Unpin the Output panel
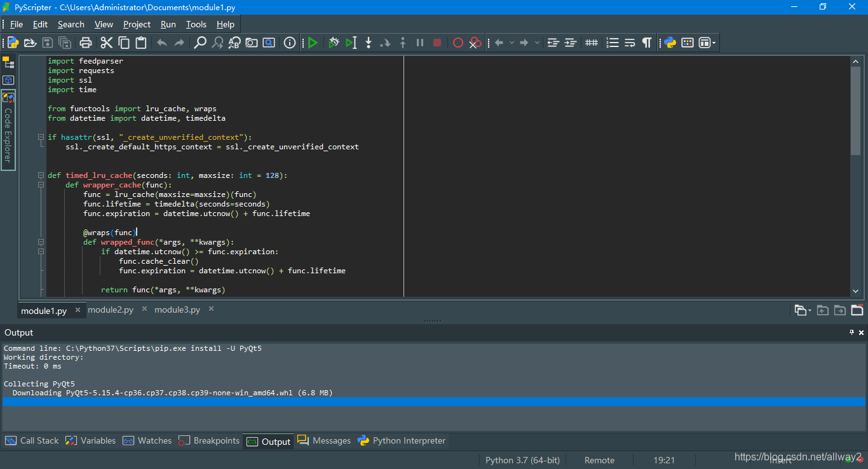 click(x=851, y=332)
